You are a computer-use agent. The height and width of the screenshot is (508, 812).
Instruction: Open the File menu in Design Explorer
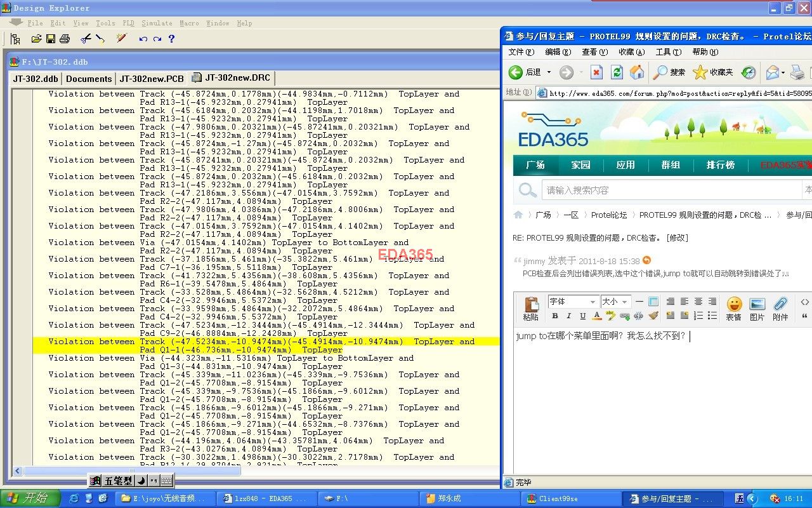(x=36, y=23)
